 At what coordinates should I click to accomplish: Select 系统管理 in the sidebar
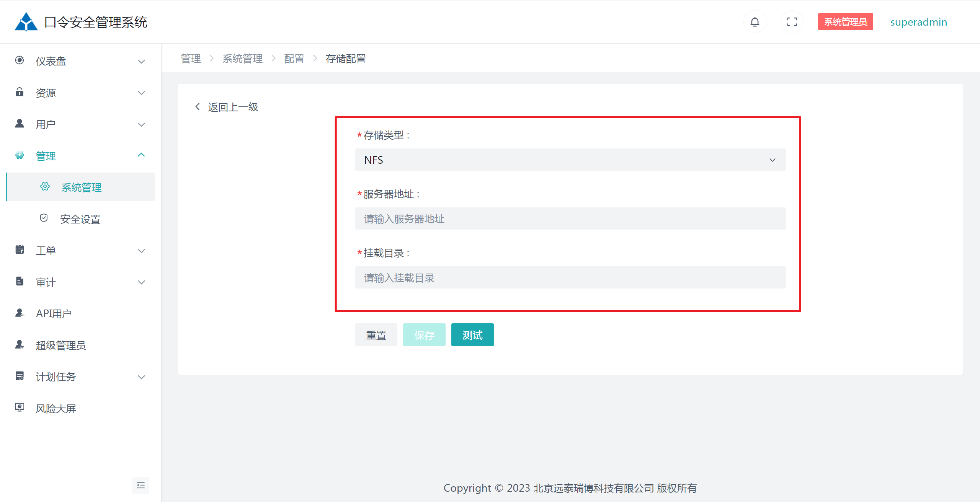(x=81, y=187)
